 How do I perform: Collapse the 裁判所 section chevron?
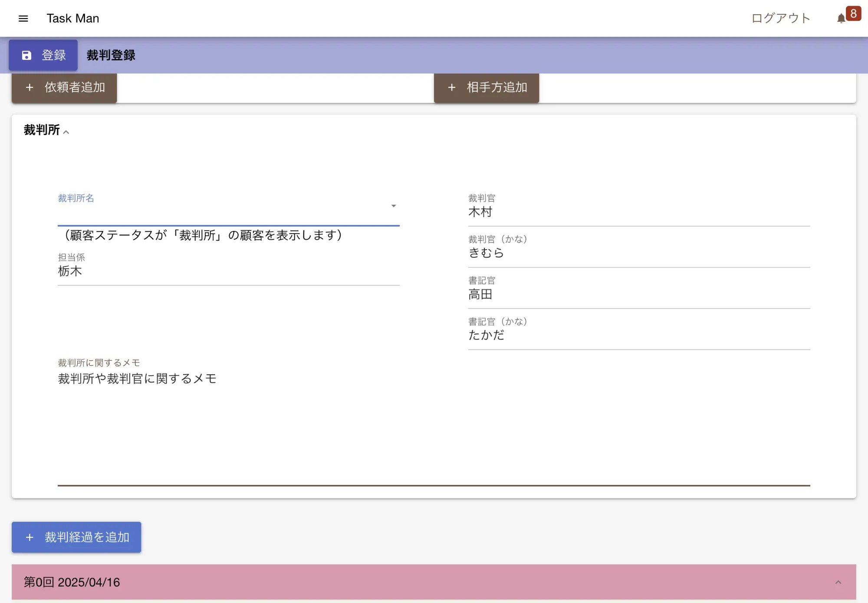[x=66, y=132]
